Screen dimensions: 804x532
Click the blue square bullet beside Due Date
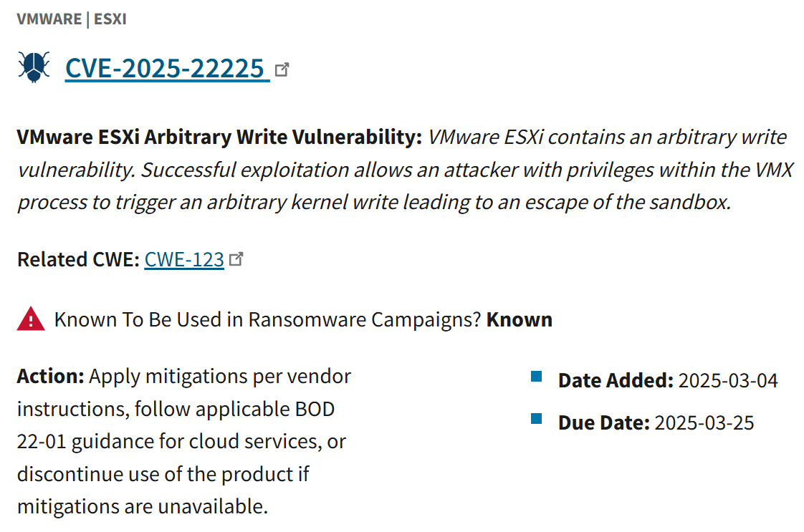pos(536,419)
